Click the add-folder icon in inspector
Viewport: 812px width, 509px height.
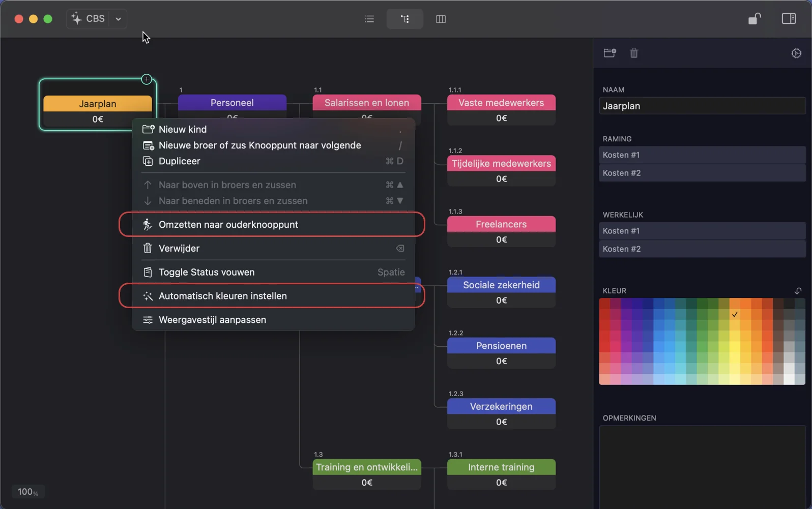610,53
